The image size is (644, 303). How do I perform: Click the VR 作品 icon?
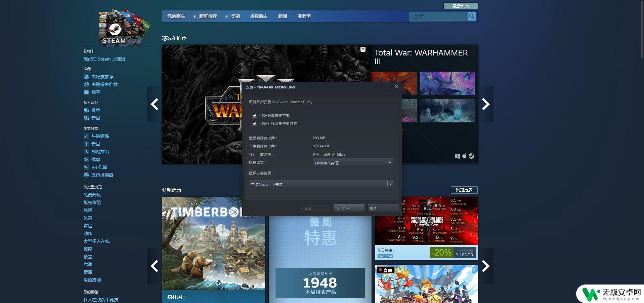tap(86, 167)
